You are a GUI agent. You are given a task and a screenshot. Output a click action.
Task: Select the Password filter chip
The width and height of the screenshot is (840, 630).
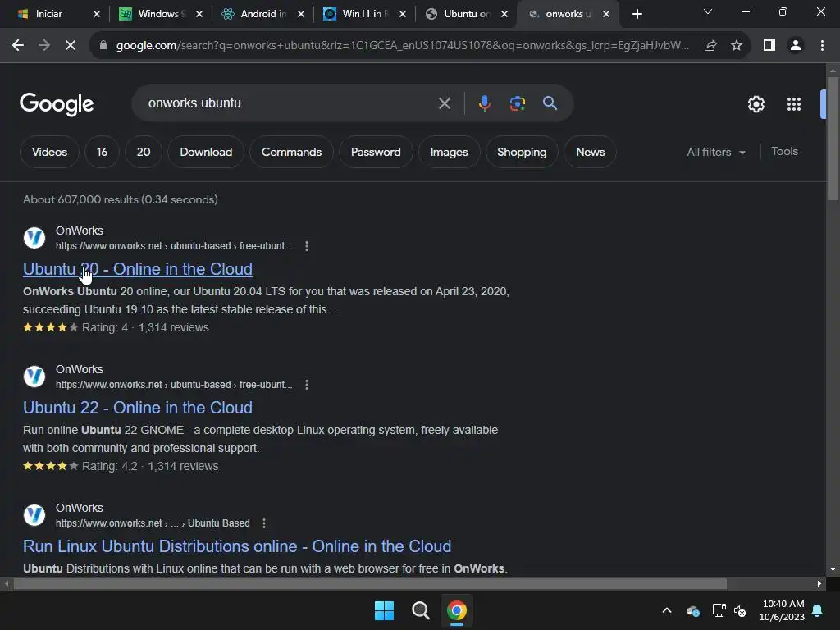pos(376,152)
